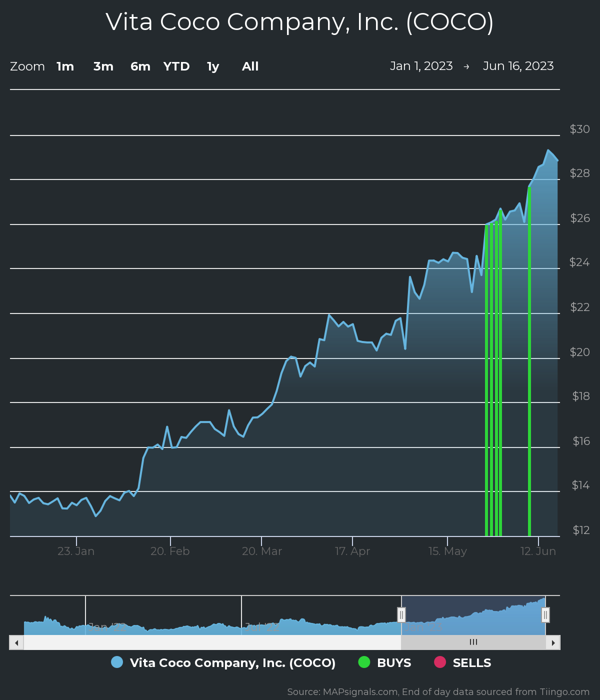Click the '12. Jun' date axis label

pos(538,551)
